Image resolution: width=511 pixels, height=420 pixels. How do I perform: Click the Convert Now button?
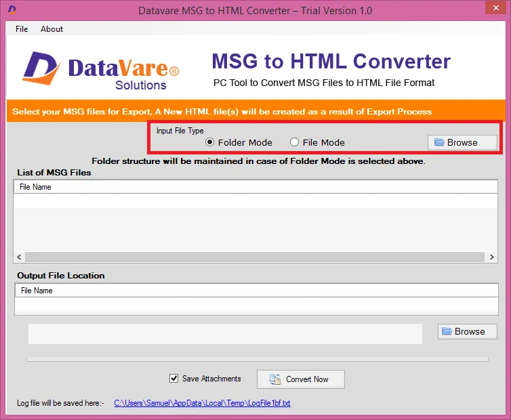click(300, 379)
